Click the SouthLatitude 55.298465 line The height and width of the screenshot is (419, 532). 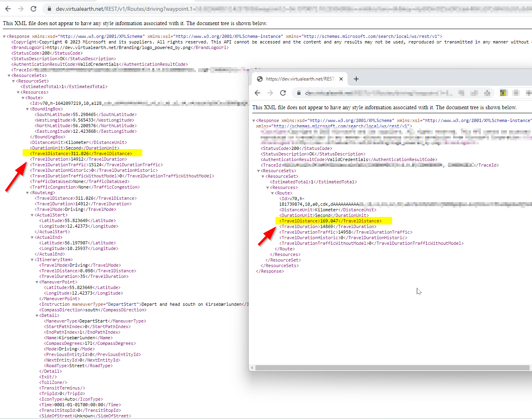click(85, 114)
